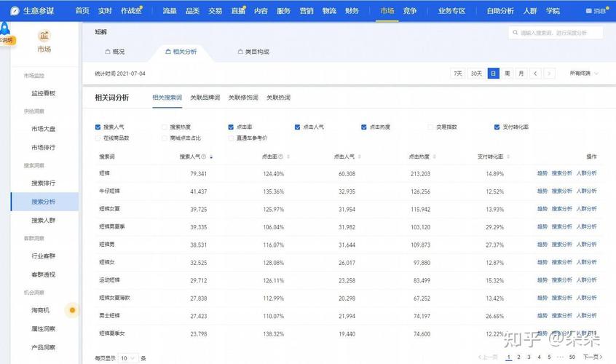Check the 直通车参考价 checkbox
Viewport: 616px width, 364px height.
pos(231,138)
